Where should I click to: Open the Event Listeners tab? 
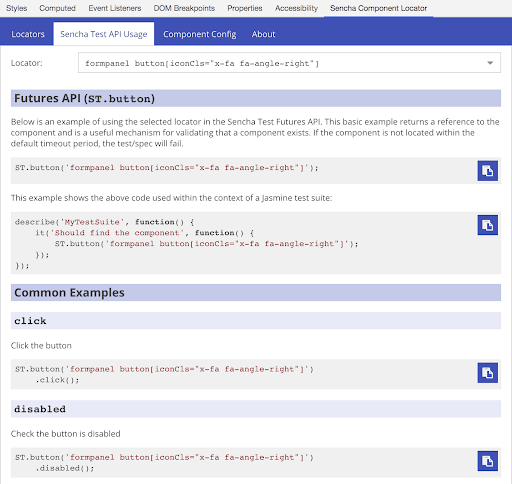[x=115, y=8]
